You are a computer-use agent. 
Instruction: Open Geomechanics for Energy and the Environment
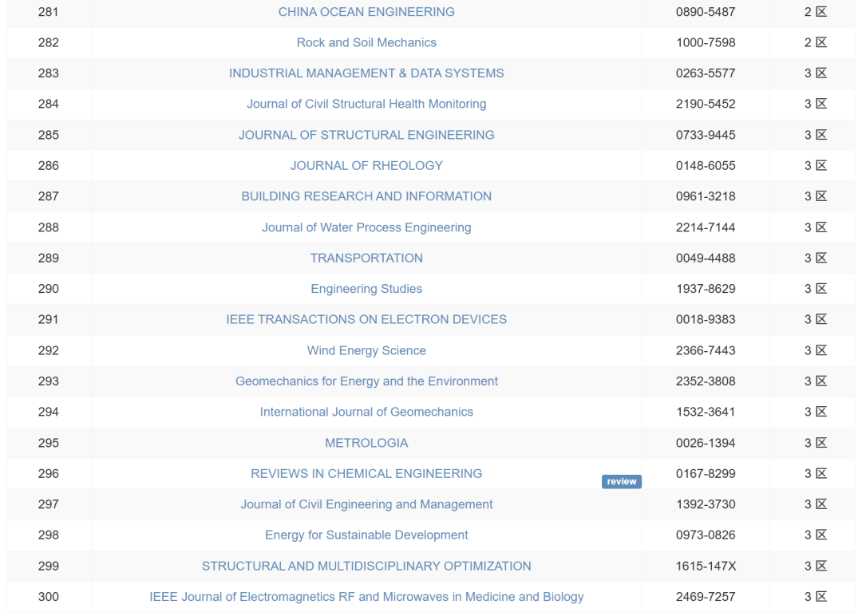pos(366,381)
